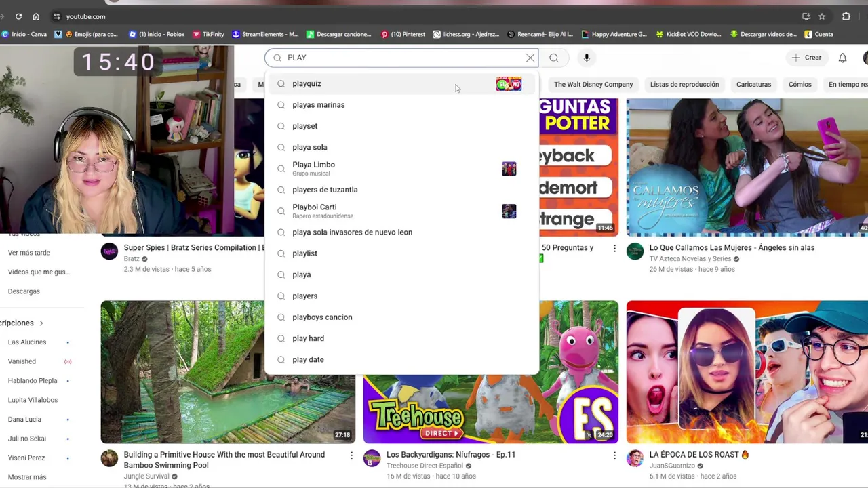Select the 'Playboi Carti' suggestion
The width and height of the screenshot is (868, 488).
click(x=401, y=211)
